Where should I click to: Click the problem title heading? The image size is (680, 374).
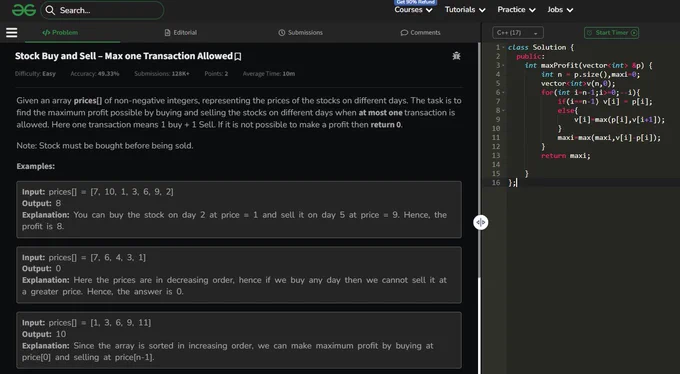tap(124, 56)
